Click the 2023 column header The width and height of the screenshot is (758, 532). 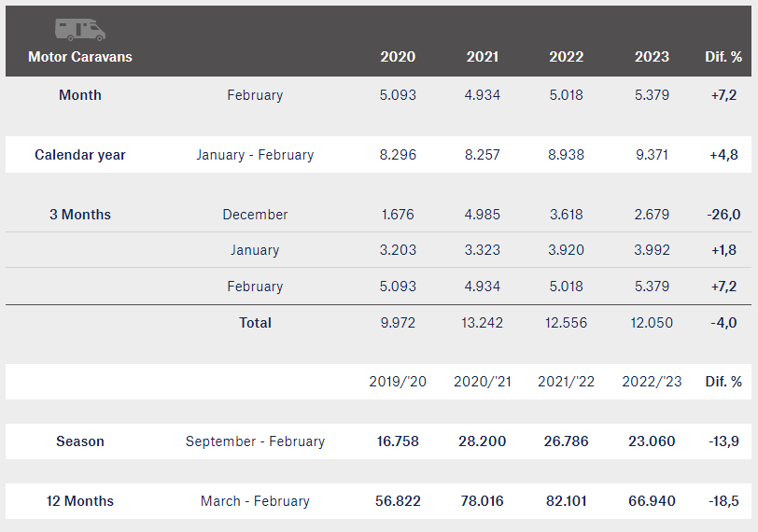pyautogui.click(x=652, y=57)
